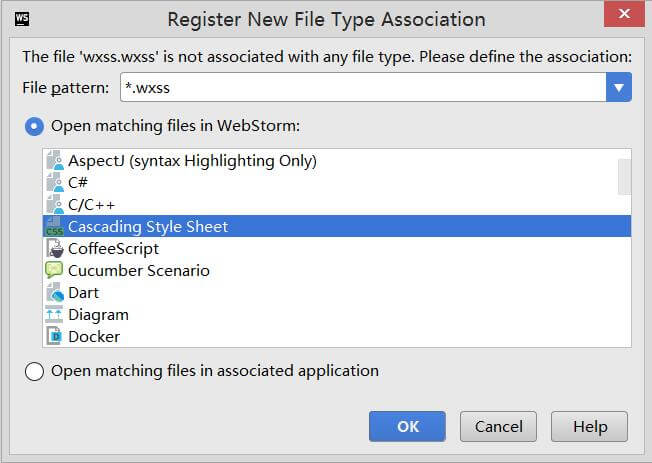Viewport: 652px width, 463px height.
Task: Select Cucumber Scenario from file types list
Action: pyautogui.click(x=138, y=271)
